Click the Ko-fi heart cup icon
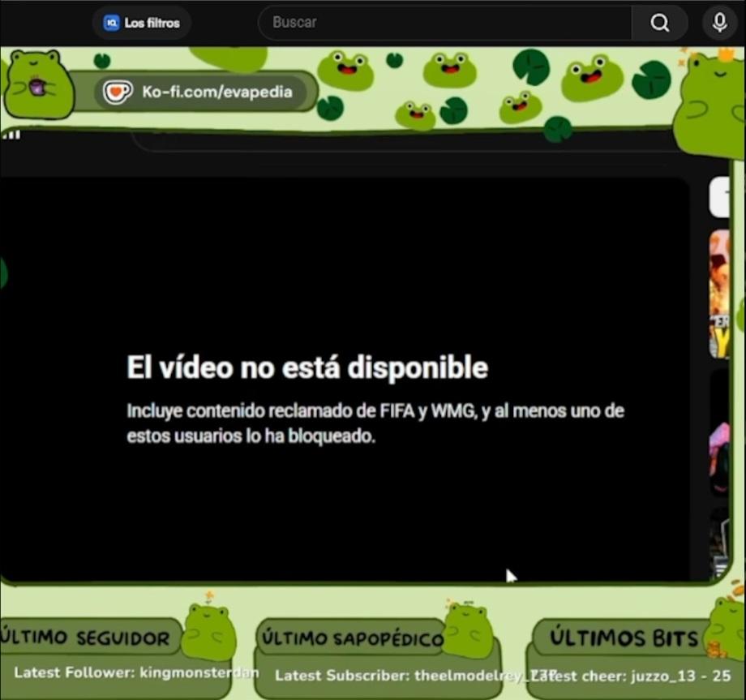This screenshot has width=746, height=700. tap(117, 92)
